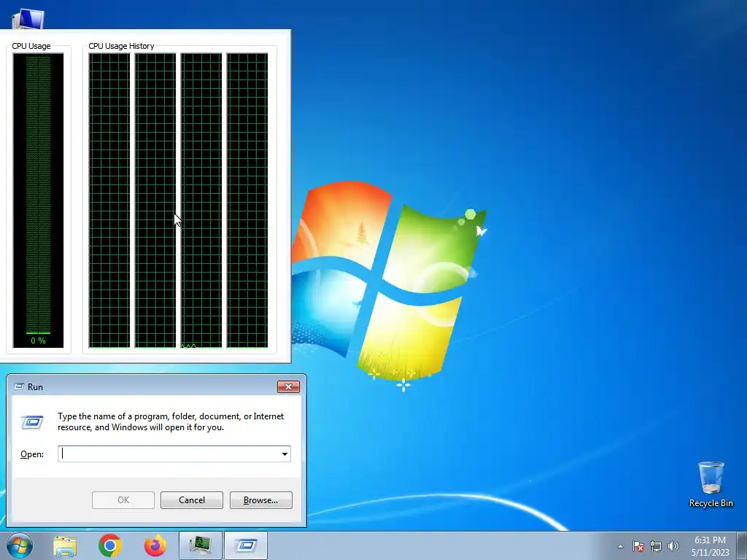Open the Computer icon on the desktop
This screenshot has height=560, width=747.
28,19
